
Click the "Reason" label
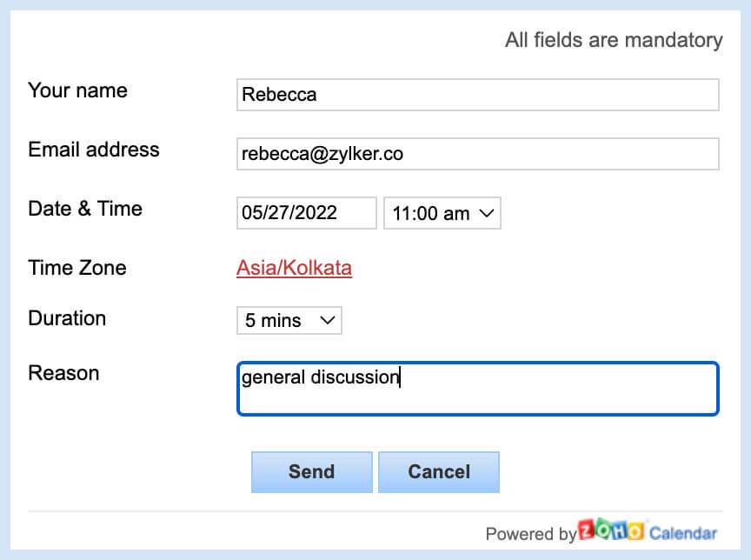(63, 373)
